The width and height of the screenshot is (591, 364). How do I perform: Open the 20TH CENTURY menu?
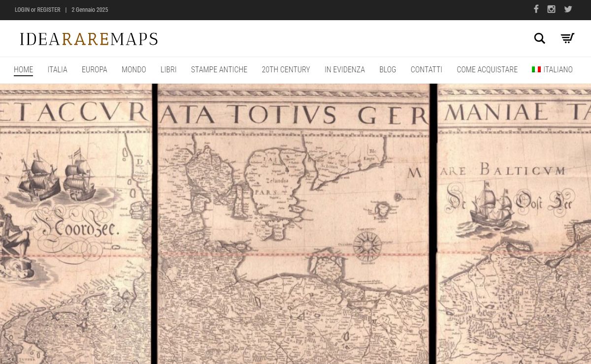[x=286, y=70]
